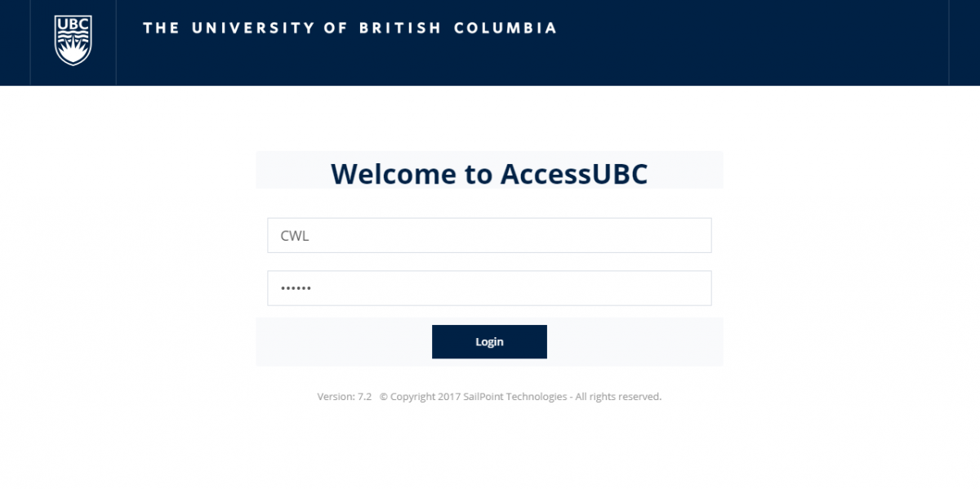Click the gray panel right of Login
This screenshot has width=980, height=489.
click(x=635, y=342)
